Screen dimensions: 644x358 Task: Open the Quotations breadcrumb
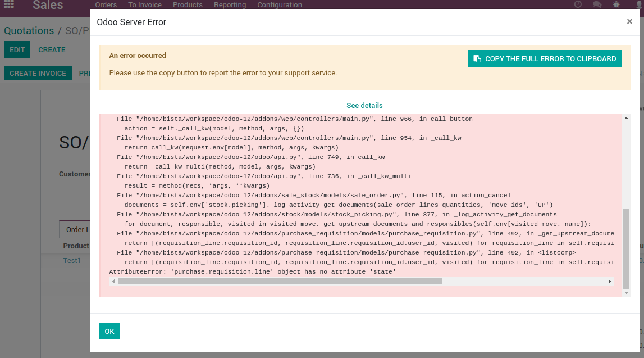(x=29, y=31)
